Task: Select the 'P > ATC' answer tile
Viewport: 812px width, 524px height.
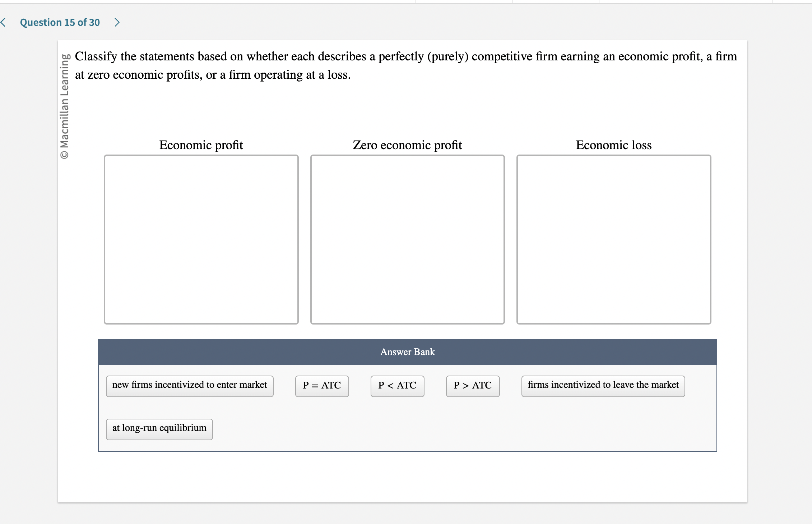Action: click(x=472, y=386)
